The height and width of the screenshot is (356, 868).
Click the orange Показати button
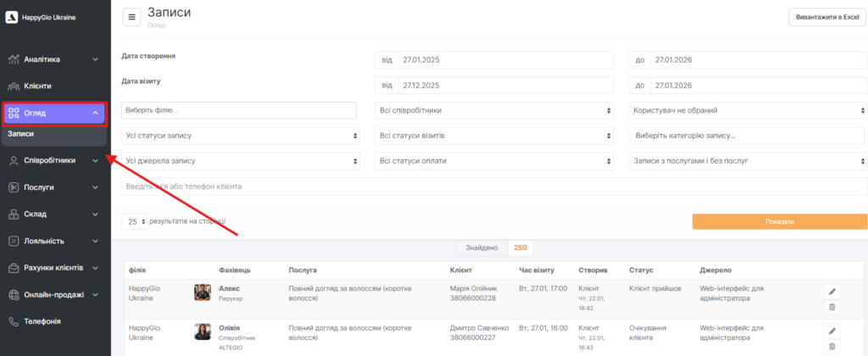779,221
